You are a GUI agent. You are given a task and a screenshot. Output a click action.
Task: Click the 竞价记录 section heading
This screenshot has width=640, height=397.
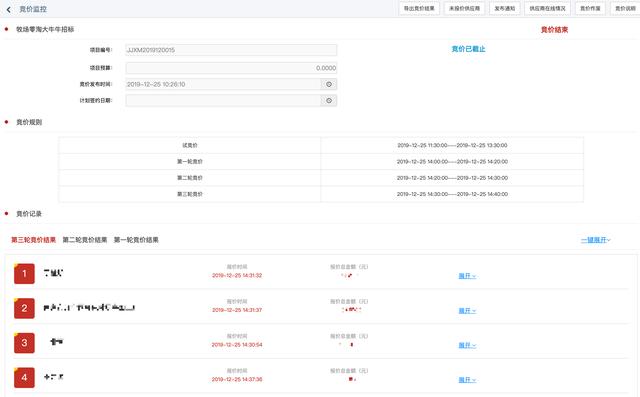point(29,214)
